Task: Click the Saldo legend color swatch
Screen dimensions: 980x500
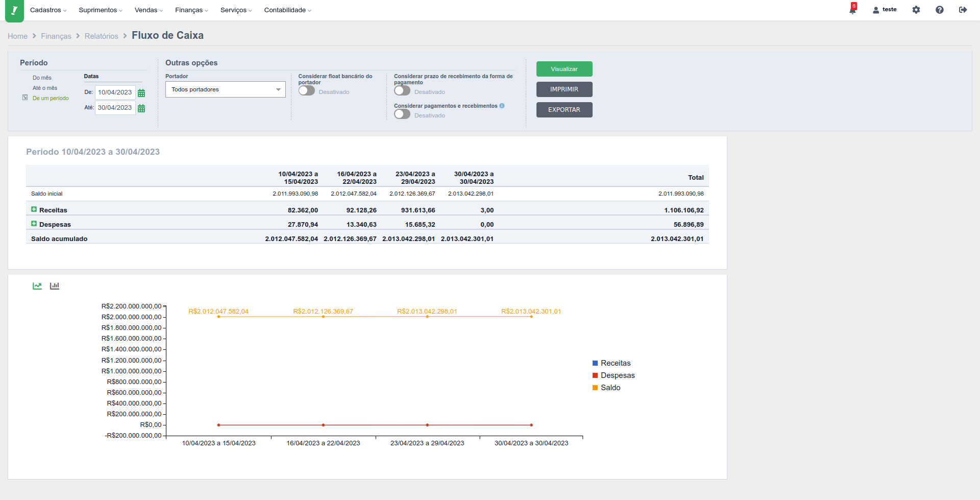Action: [595, 388]
